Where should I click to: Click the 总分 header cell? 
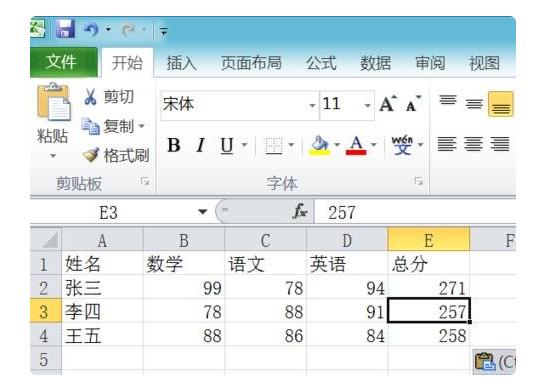click(429, 264)
